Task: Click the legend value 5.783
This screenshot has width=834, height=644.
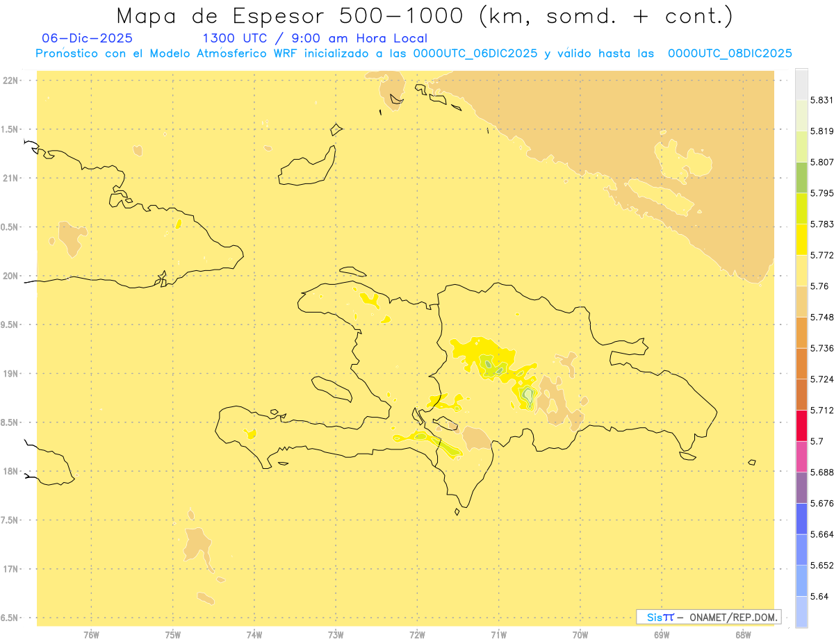Action: point(822,224)
